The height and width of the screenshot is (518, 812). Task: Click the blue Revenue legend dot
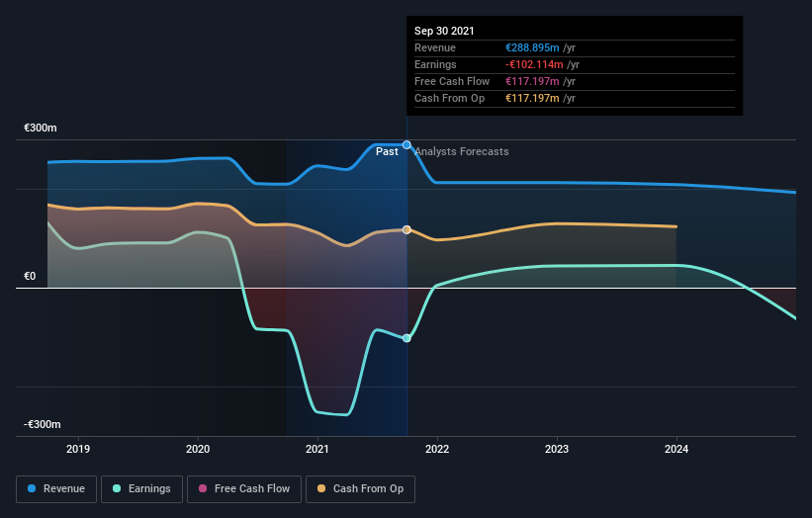32,488
